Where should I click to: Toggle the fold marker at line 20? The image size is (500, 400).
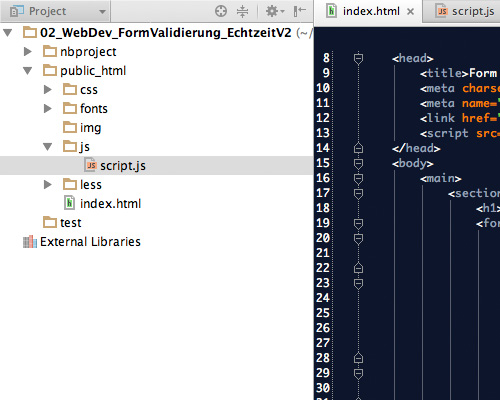pos(358,239)
